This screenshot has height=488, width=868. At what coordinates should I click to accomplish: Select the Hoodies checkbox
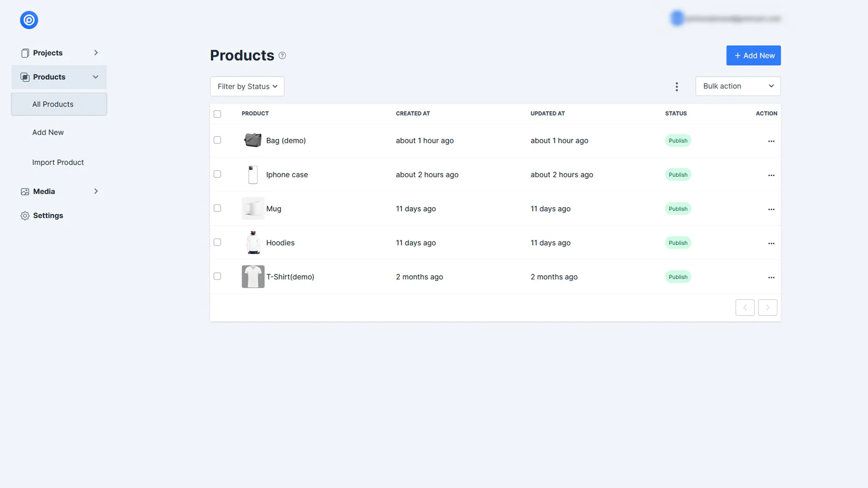[218, 242]
